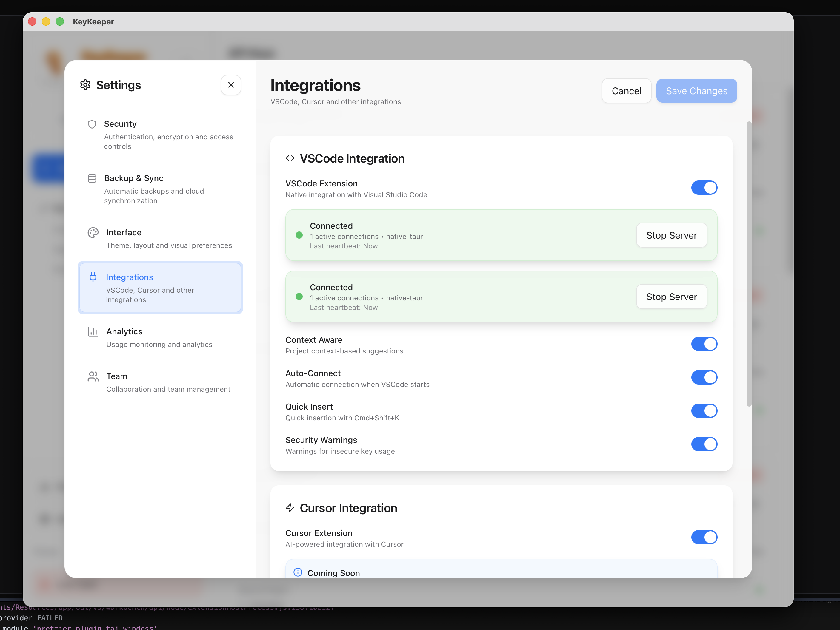Click the Cursor Integration lightning bolt icon
The image size is (840, 630).
[290, 508]
